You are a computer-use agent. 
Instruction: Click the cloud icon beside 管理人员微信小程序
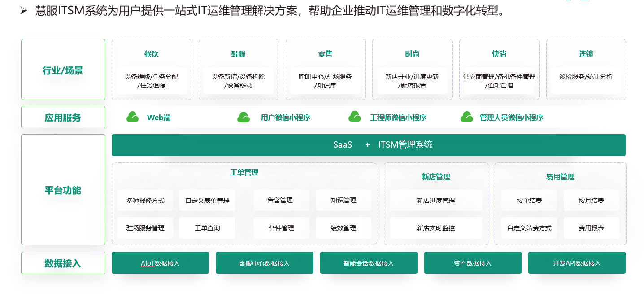coord(466,117)
